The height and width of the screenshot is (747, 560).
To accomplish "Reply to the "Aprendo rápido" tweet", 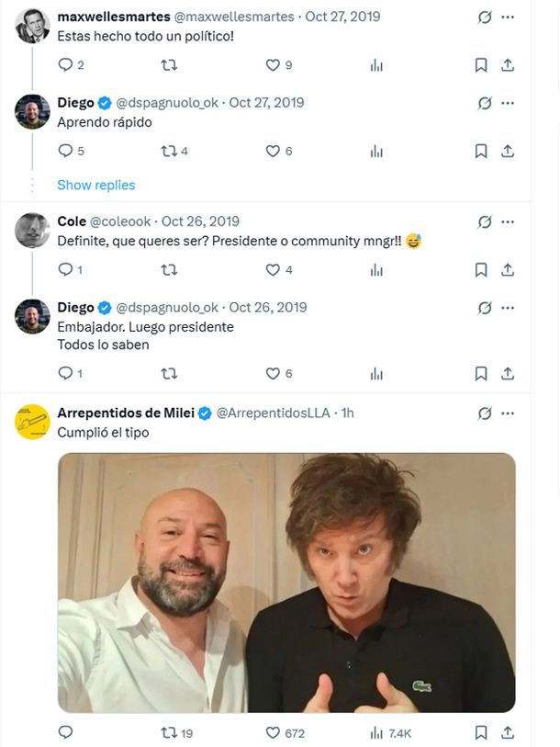I will tap(65, 151).
